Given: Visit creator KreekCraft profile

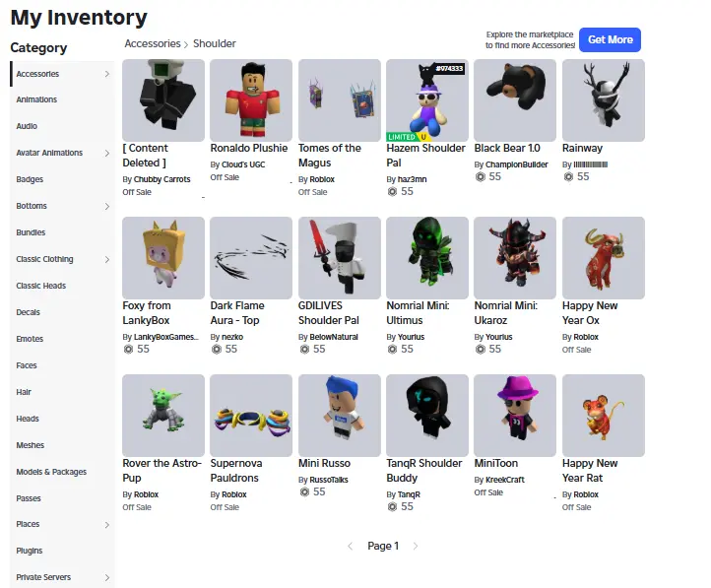Looking at the screenshot, I should tap(504, 480).
